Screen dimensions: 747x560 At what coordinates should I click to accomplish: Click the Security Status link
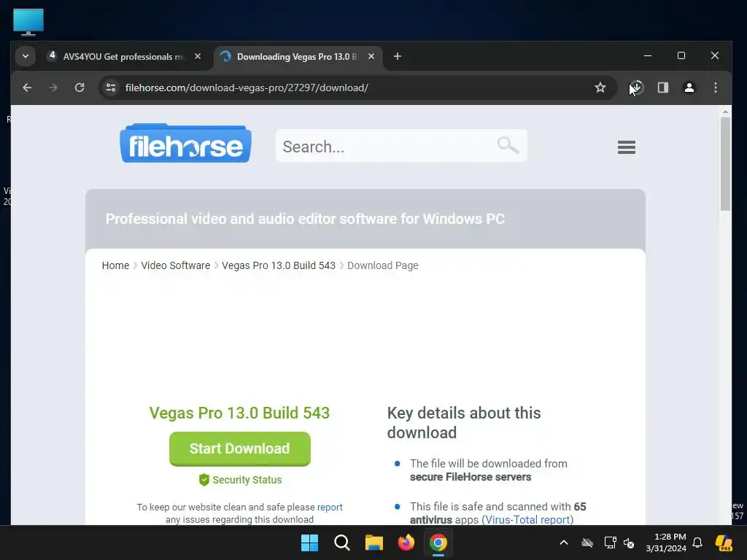click(x=247, y=480)
